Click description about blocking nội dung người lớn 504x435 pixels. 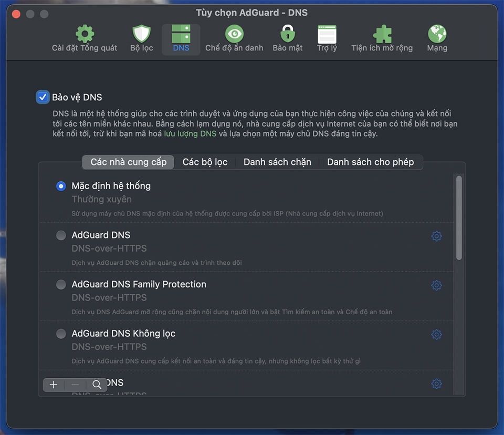232,312
